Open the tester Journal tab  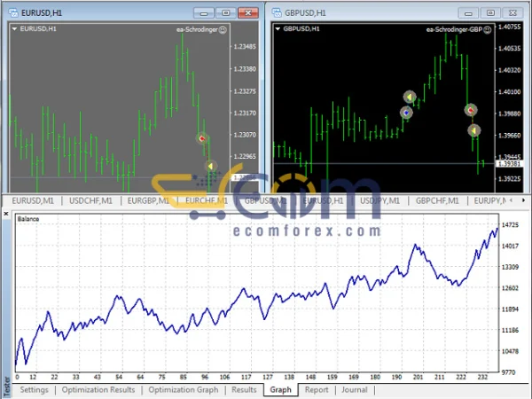click(x=354, y=390)
